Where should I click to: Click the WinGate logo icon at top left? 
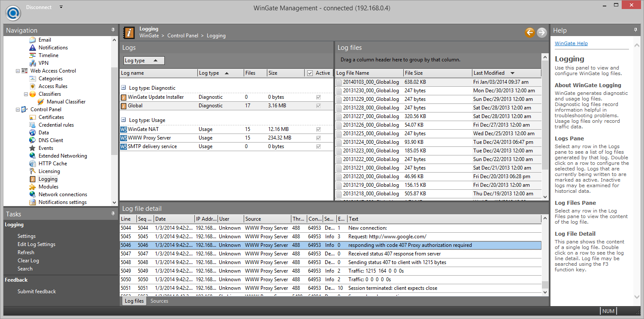(x=13, y=12)
